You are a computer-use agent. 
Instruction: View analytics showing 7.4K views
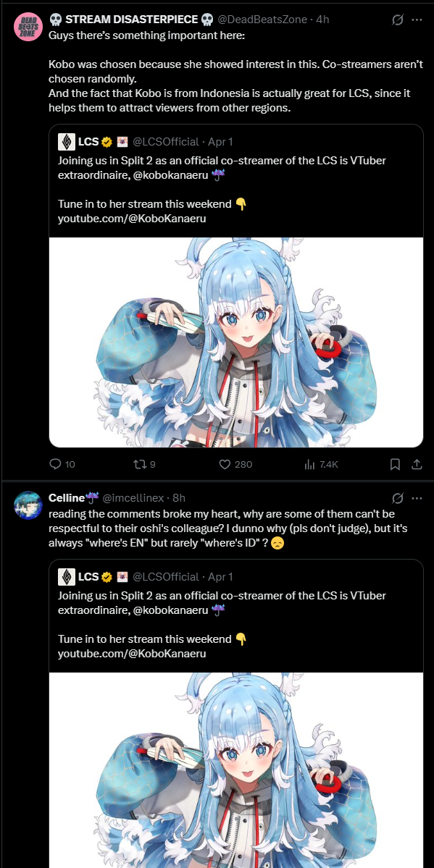coord(309,465)
